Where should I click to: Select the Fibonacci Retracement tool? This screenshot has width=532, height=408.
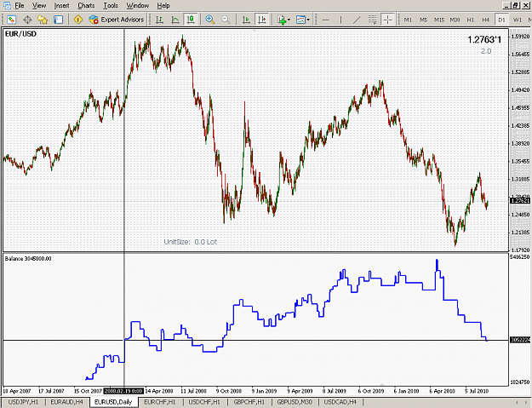click(x=372, y=20)
